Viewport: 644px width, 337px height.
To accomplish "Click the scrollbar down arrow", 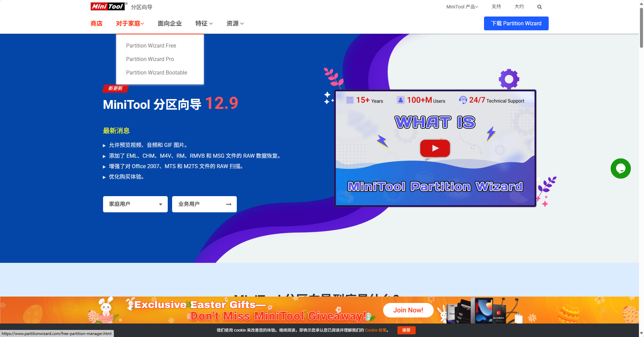I will (641, 334).
